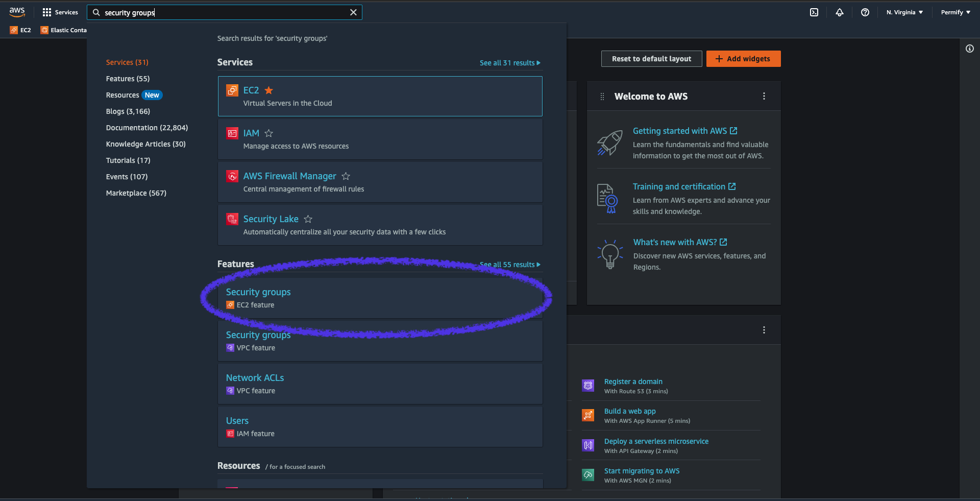
Task: Click the EC2 service icon in results
Action: 232,90
